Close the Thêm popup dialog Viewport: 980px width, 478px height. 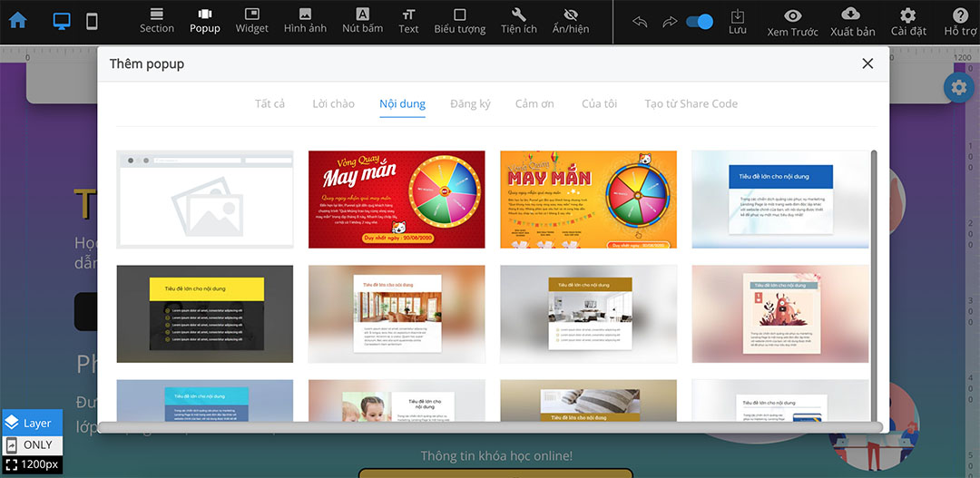click(x=867, y=63)
